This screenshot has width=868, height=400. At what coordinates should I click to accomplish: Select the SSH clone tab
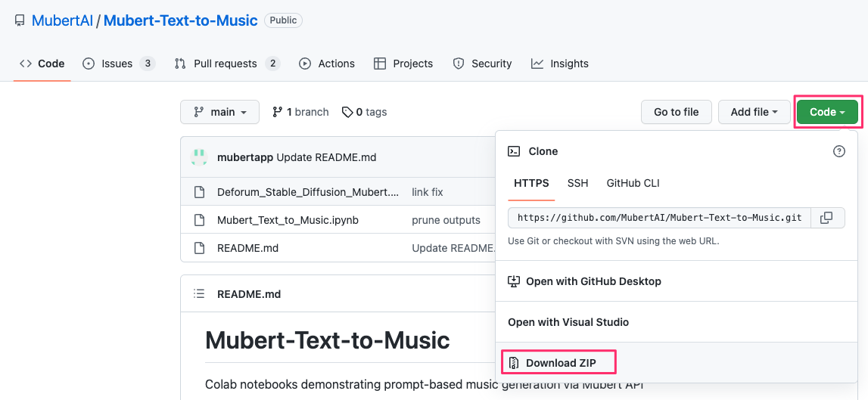click(x=578, y=183)
